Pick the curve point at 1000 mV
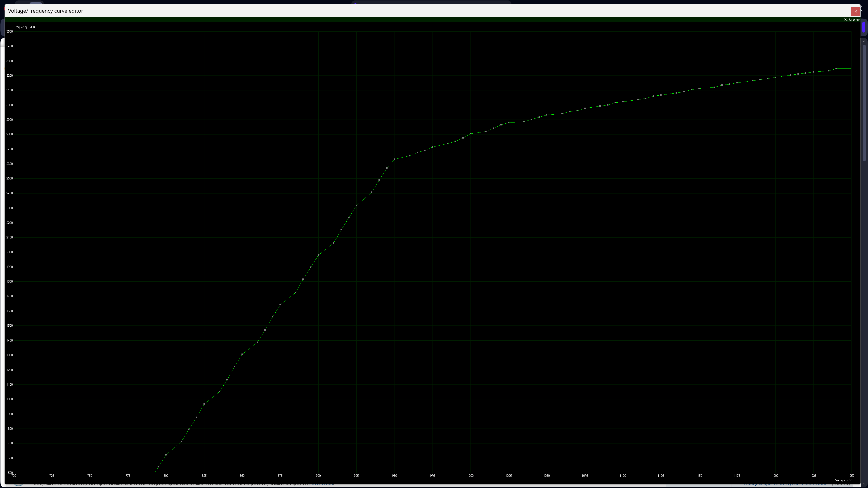Image resolution: width=868 pixels, height=488 pixels. point(471,134)
